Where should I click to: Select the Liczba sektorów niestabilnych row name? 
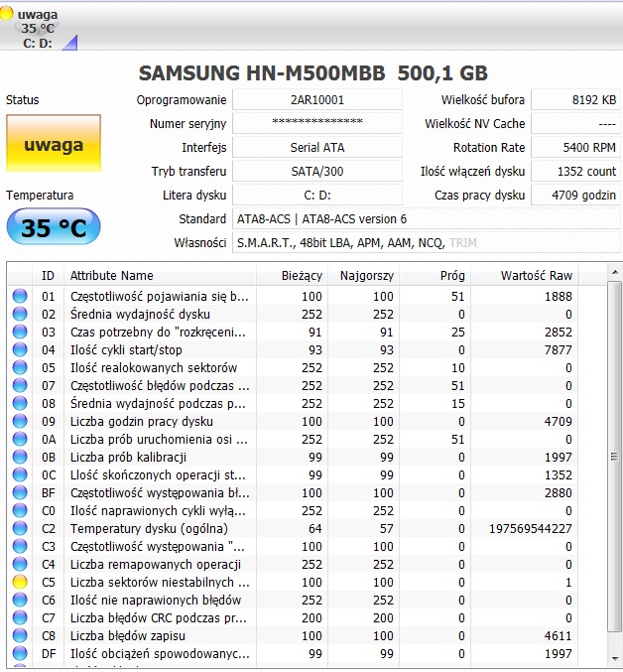(160, 582)
